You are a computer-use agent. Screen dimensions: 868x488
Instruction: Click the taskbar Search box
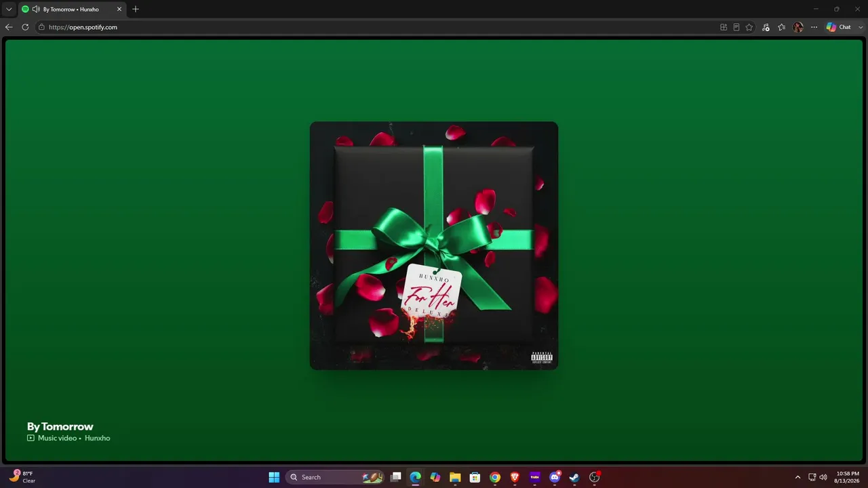tap(335, 477)
